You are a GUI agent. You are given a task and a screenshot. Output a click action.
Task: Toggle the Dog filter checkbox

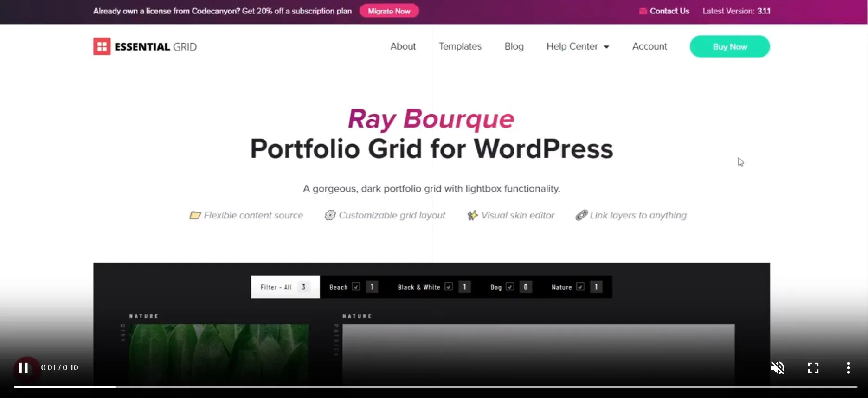[x=510, y=287]
